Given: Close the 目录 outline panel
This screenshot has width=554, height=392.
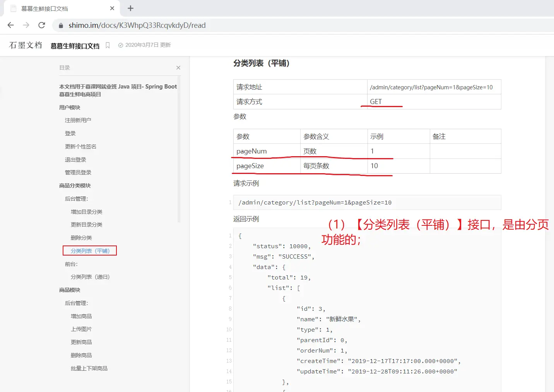Looking at the screenshot, I should 178,68.
